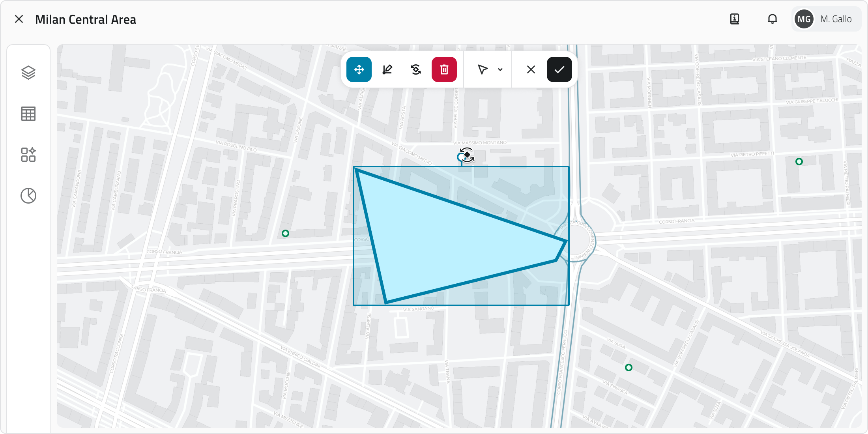Open the pie chart analytics panel
The image size is (868, 434).
point(28,196)
